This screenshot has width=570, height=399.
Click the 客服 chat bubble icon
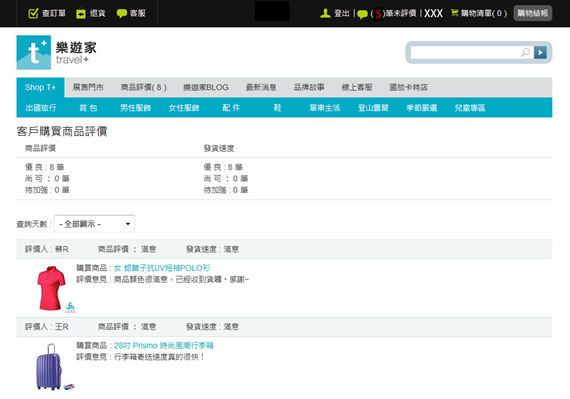[121, 13]
